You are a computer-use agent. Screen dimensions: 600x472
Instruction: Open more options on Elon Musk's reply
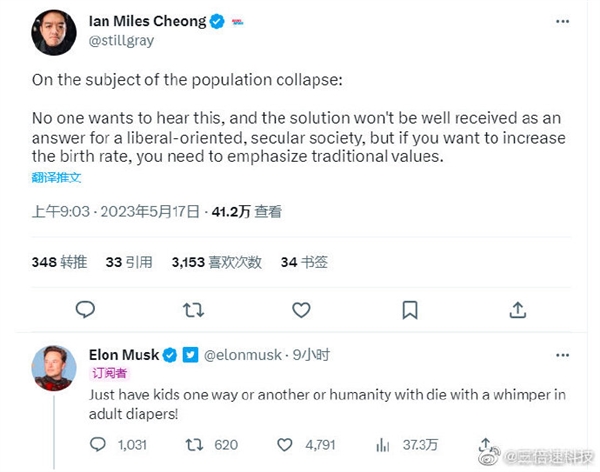tap(562, 355)
